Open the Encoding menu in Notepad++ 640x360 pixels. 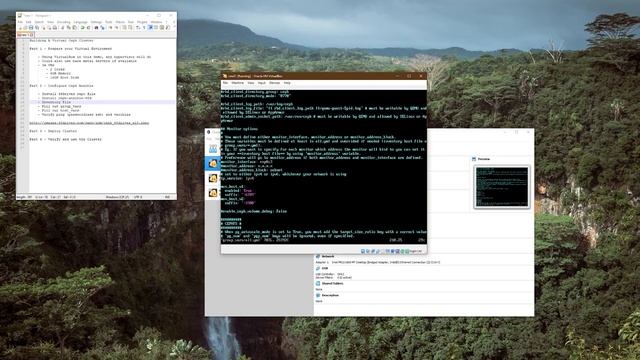coord(64,22)
